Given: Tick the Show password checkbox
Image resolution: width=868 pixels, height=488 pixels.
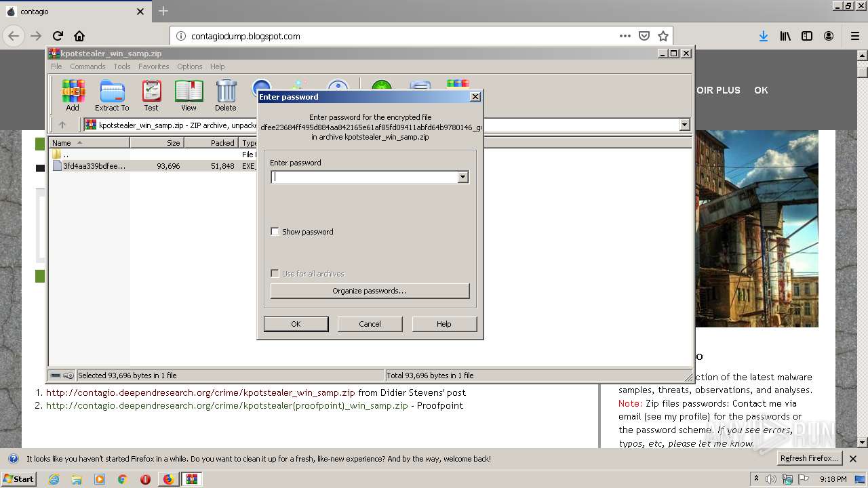Looking at the screenshot, I should 275,231.
